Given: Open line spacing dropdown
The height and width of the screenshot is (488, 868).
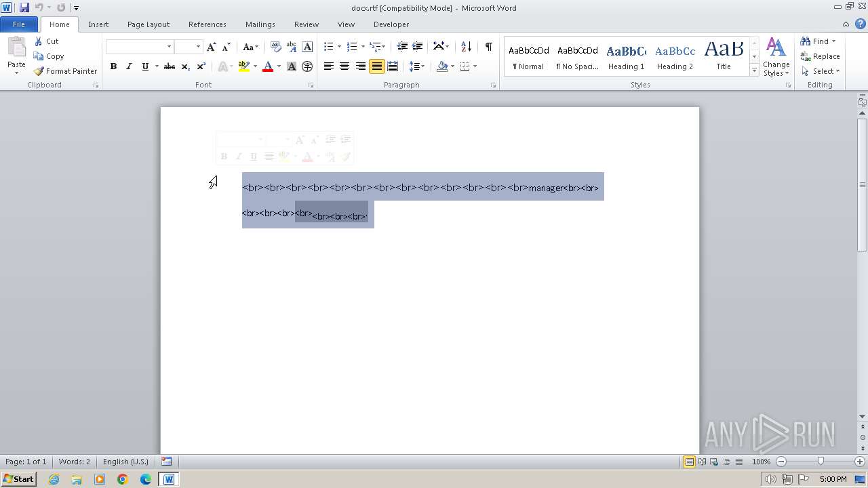Looking at the screenshot, I should click(417, 66).
